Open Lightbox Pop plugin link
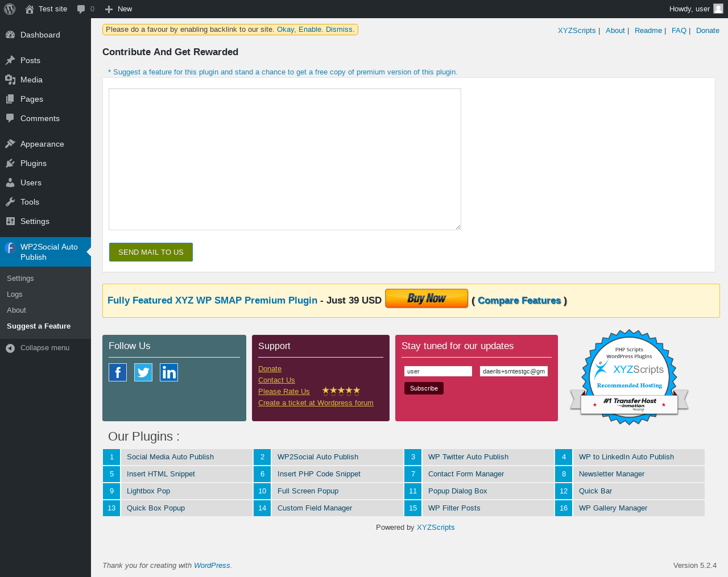Screen dimensions: 728x577 148,491
